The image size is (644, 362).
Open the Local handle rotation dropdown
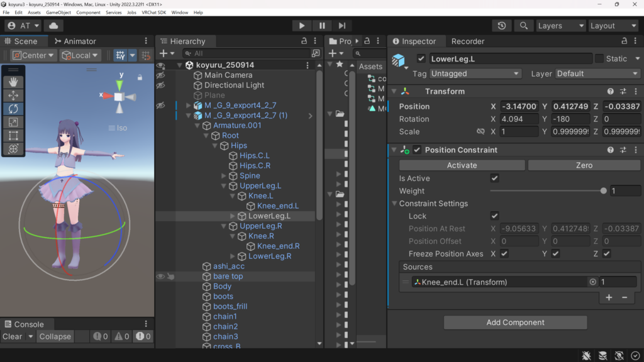[x=80, y=55]
